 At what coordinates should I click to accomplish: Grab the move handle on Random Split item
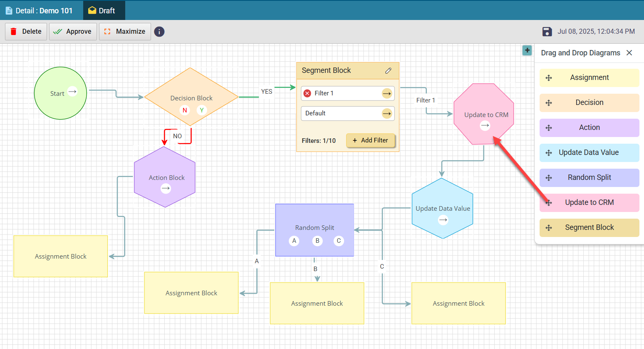pyautogui.click(x=549, y=178)
